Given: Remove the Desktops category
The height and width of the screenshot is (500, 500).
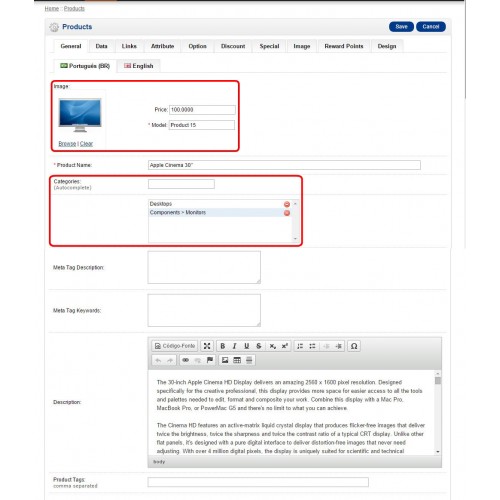Looking at the screenshot, I should pos(287,204).
